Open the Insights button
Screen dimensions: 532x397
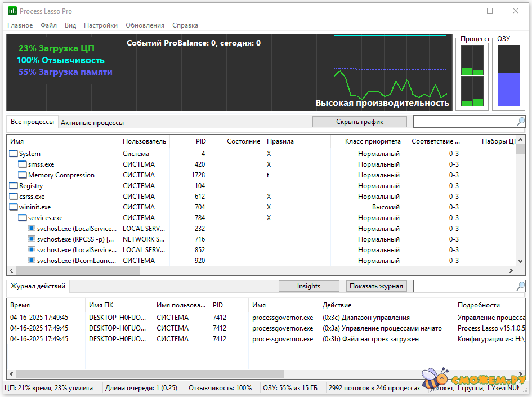click(x=309, y=286)
